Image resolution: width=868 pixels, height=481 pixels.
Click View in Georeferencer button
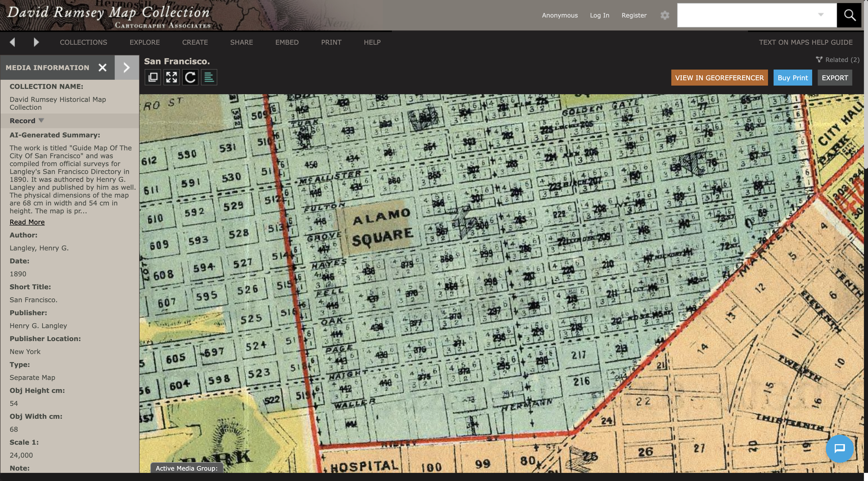719,78
